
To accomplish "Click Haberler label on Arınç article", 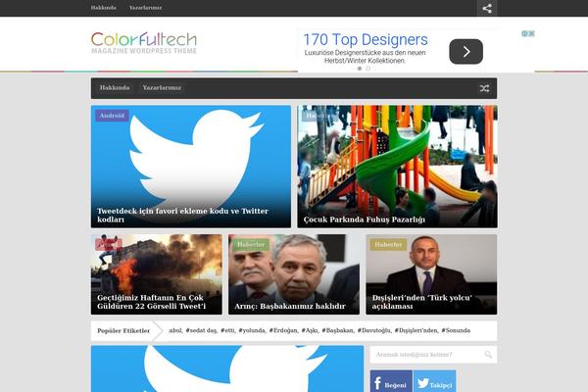I will (x=251, y=245).
